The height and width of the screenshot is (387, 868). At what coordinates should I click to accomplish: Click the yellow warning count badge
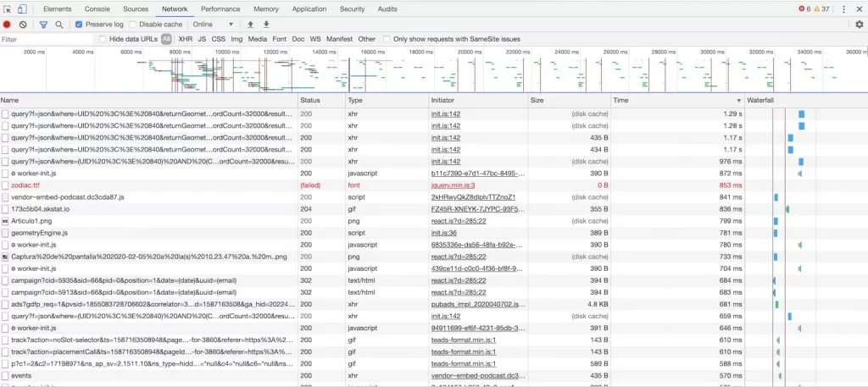tap(821, 8)
